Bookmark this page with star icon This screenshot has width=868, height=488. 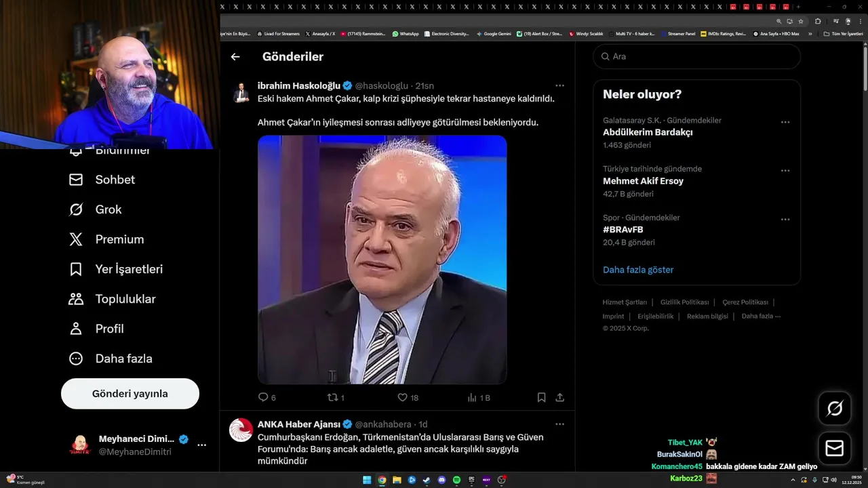tap(801, 21)
